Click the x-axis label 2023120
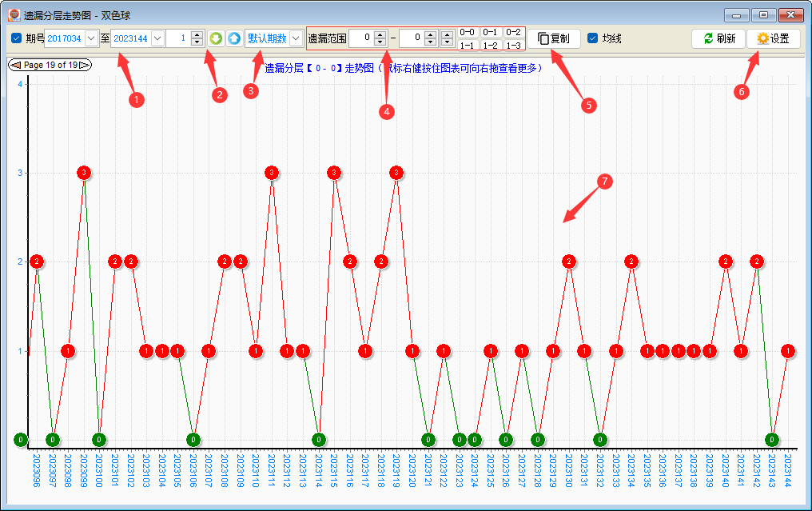 click(x=412, y=470)
